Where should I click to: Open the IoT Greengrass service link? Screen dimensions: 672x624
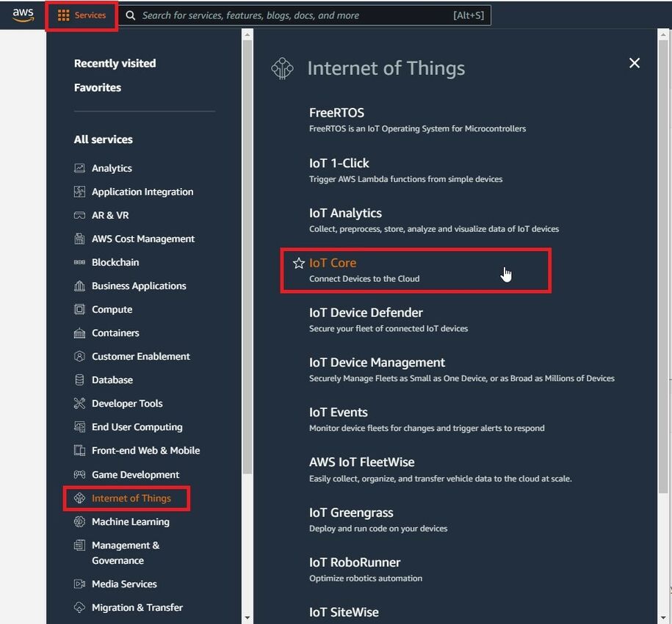pos(350,512)
